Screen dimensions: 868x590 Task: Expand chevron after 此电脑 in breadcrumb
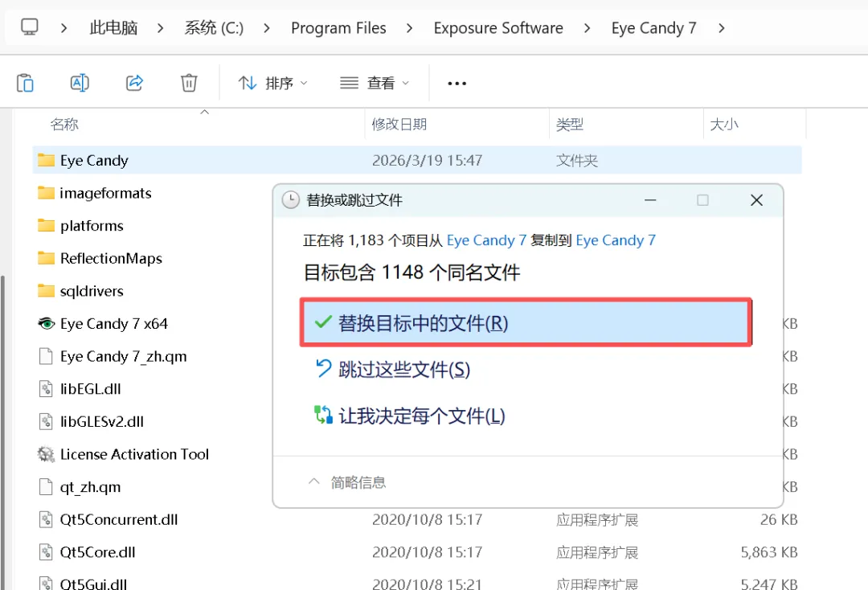coord(160,27)
